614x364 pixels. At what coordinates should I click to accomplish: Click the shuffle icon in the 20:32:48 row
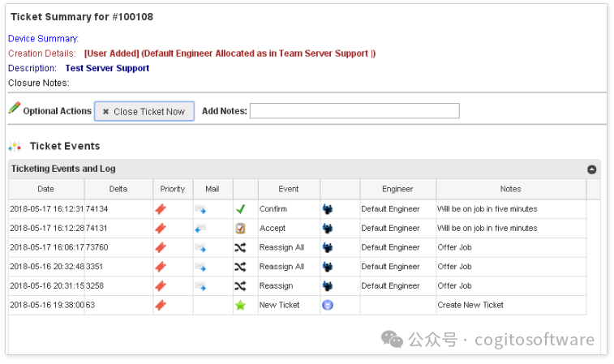point(240,267)
